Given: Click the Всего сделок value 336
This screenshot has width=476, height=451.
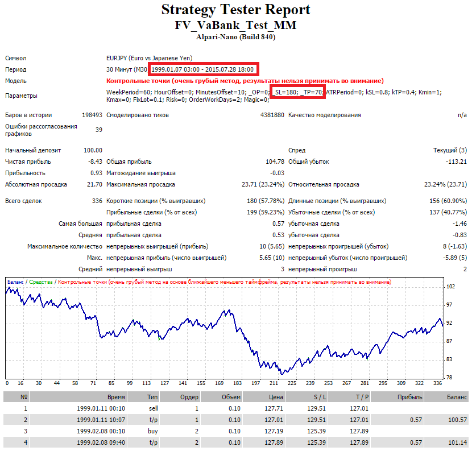Looking at the screenshot, I should (97, 201).
